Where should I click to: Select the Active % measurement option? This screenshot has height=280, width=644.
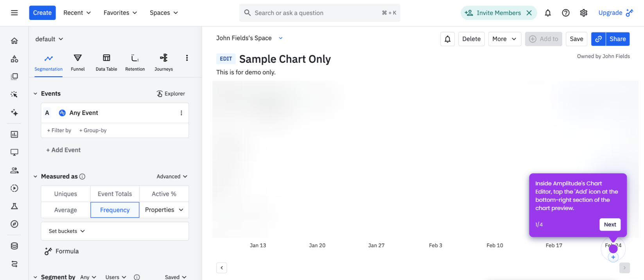[x=164, y=194]
